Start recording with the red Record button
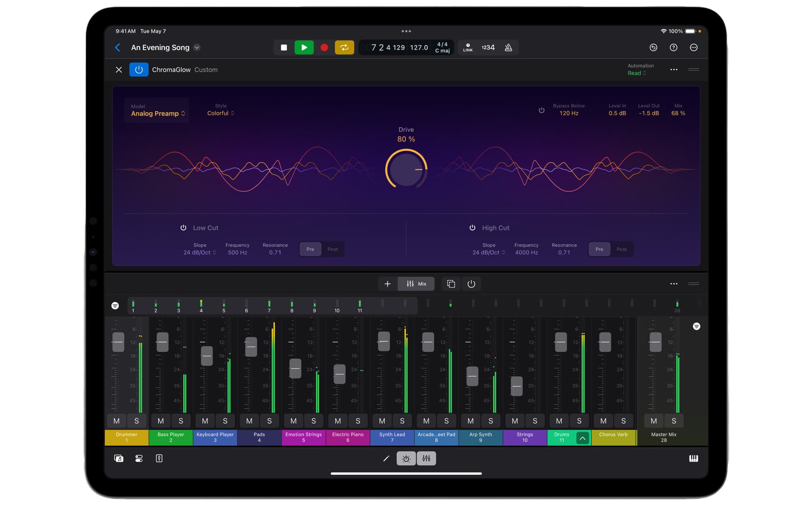 point(324,48)
